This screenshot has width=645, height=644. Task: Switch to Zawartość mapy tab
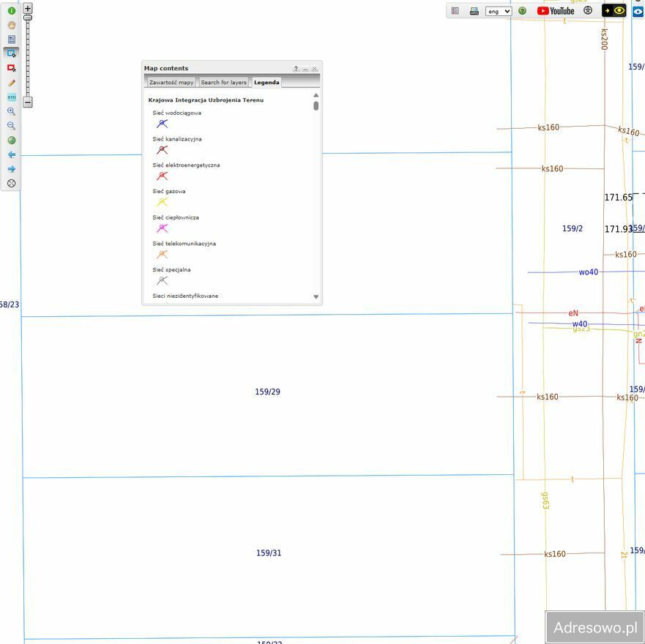point(171,82)
